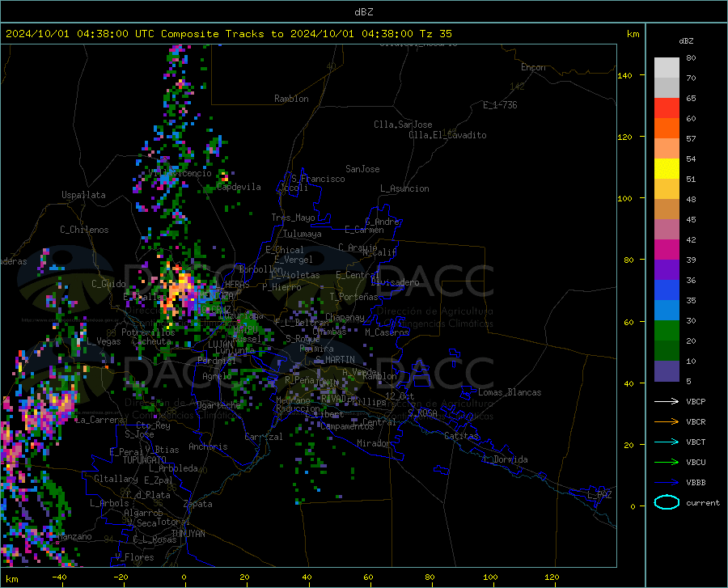Click the L_PAZ map label
Viewport: 728px width, 588px height.
point(599,495)
